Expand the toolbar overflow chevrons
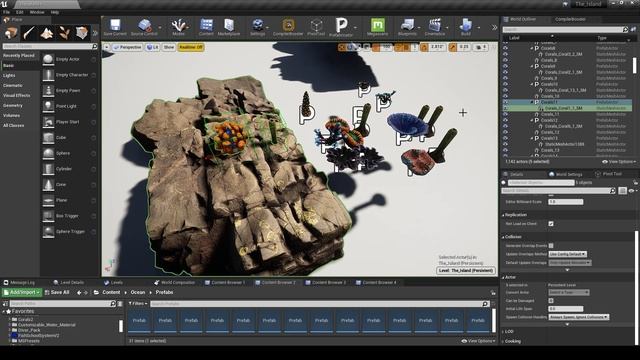Viewport: 640px width, 360px height. pyautogui.click(x=494, y=28)
